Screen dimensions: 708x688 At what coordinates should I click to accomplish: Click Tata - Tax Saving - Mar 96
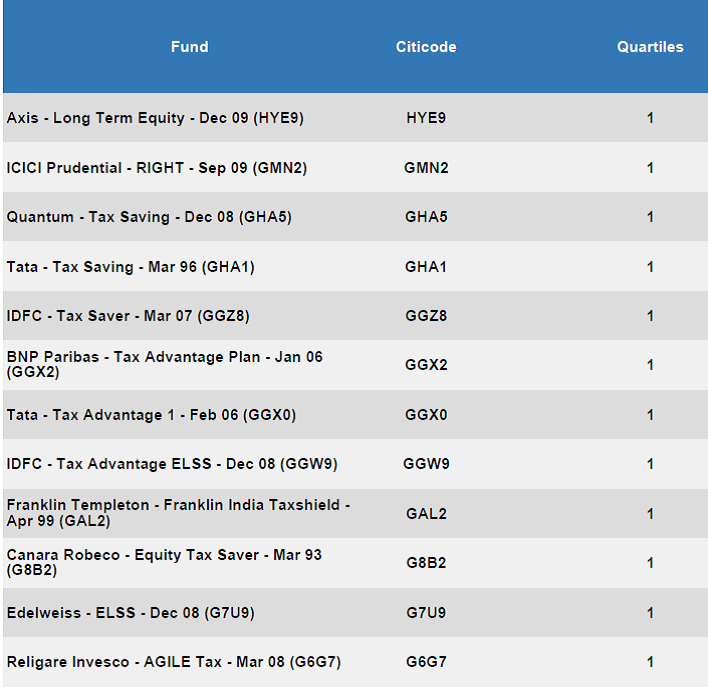(130, 266)
